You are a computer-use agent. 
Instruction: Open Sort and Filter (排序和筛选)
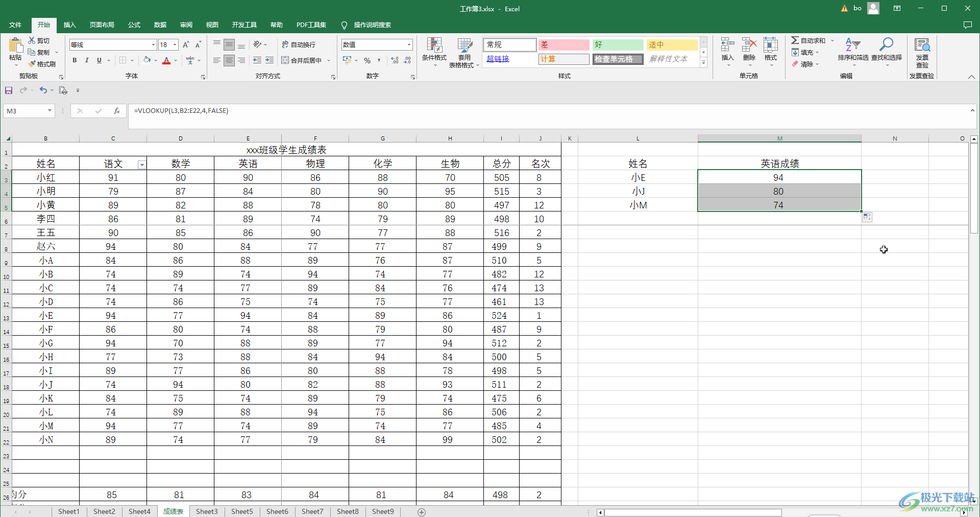[x=853, y=51]
